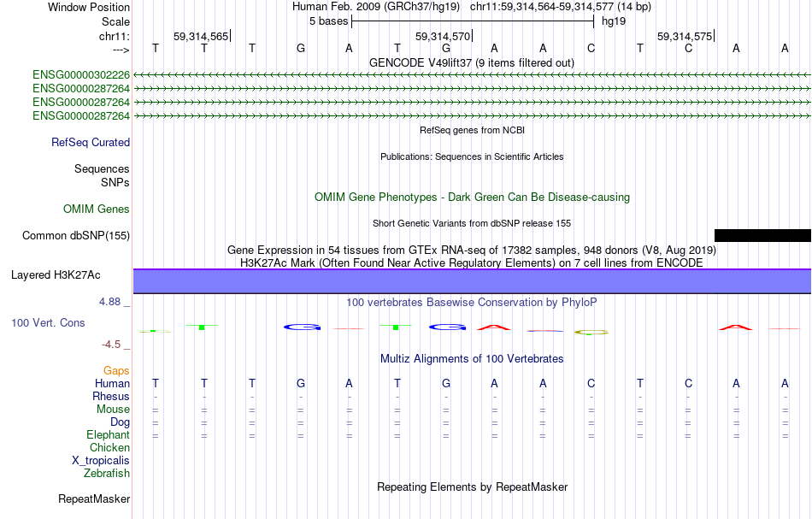Open Short Genetic Variants from dbSNP title
This screenshot has width=812, height=519.
point(472,223)
